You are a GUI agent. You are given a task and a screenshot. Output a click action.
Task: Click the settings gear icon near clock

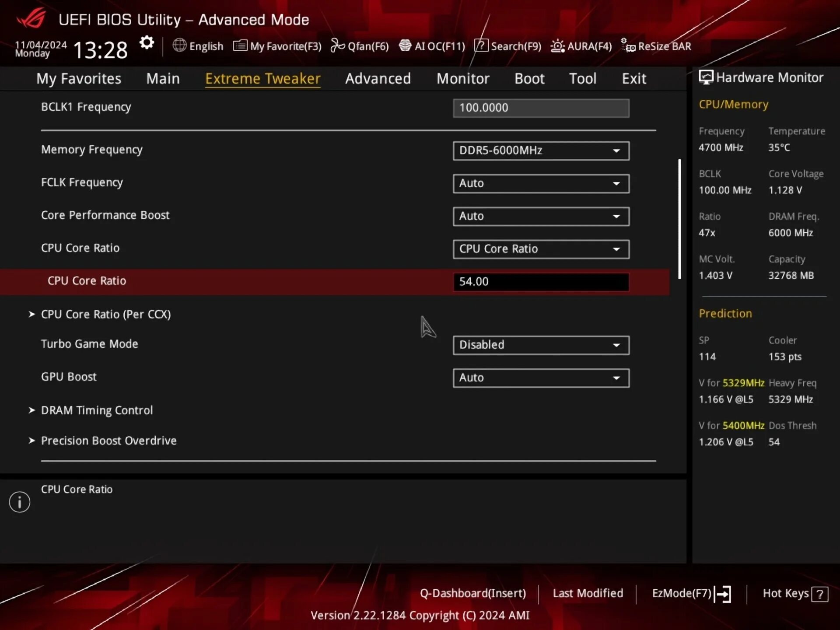[147, 43]
